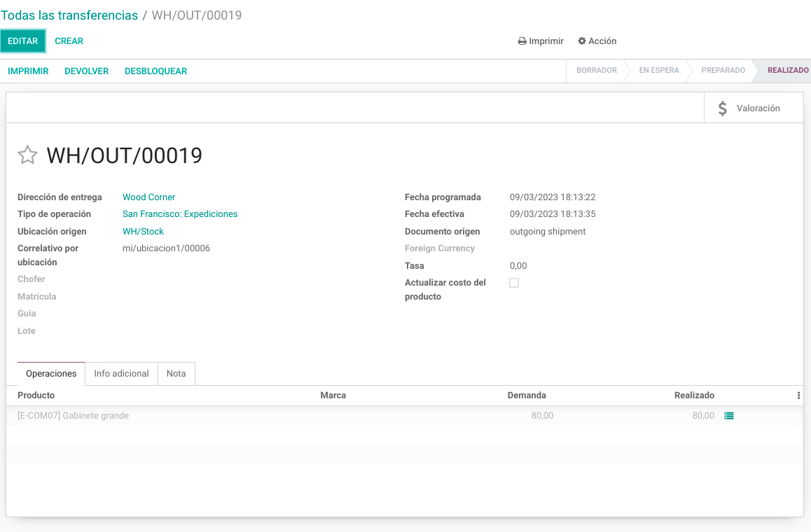The width and height of the screenshot is (811, 532).
Task: Click the Tasa value 0,00
Action: tap(518, 266)
